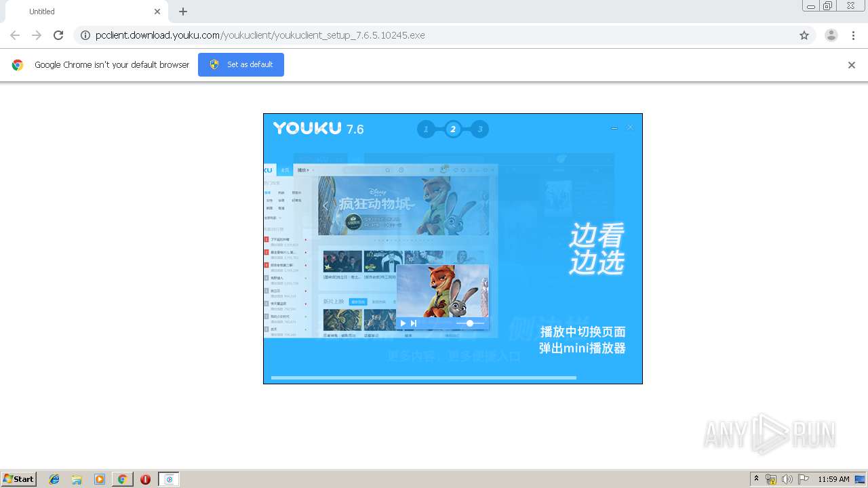868x488 pixels.
Task: Click step 3 in installer progress
Action: coord(480,129)
